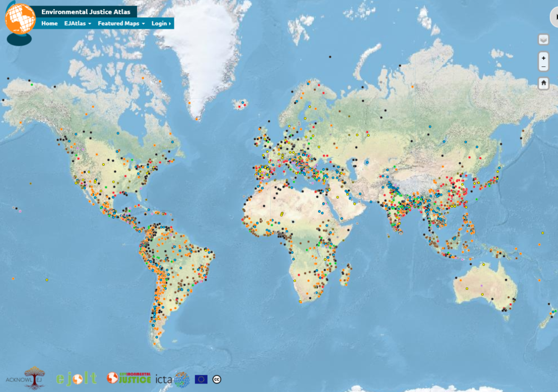The image size is (558, 392).
Task: Reset map view with the home icon
Action: pos(543,83)
